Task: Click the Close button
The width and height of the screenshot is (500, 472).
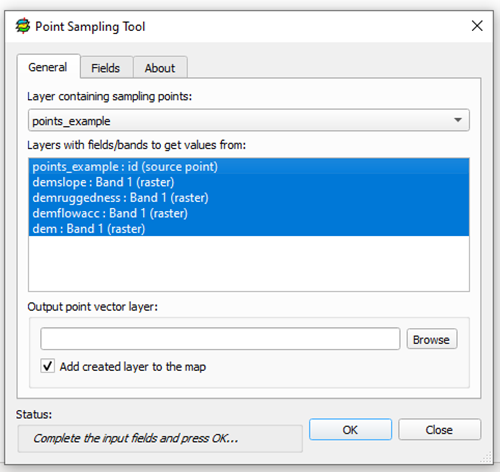Action: click(x=439, y=429)
